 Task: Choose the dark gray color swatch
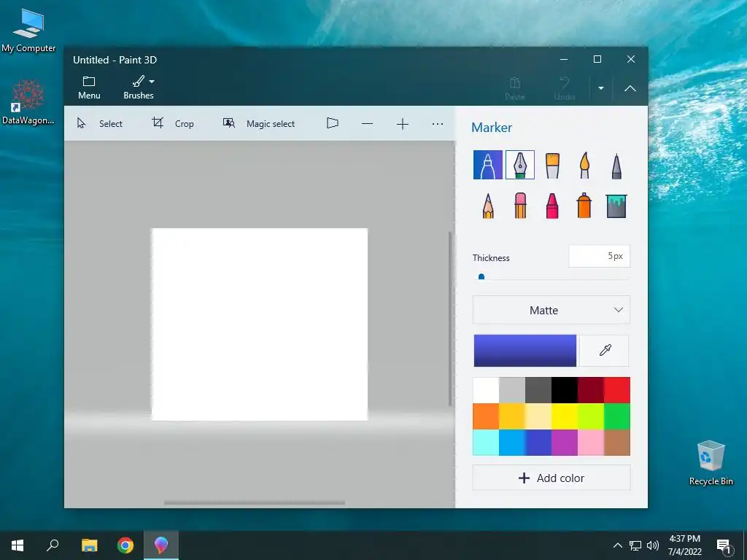(x=538, y=390)
